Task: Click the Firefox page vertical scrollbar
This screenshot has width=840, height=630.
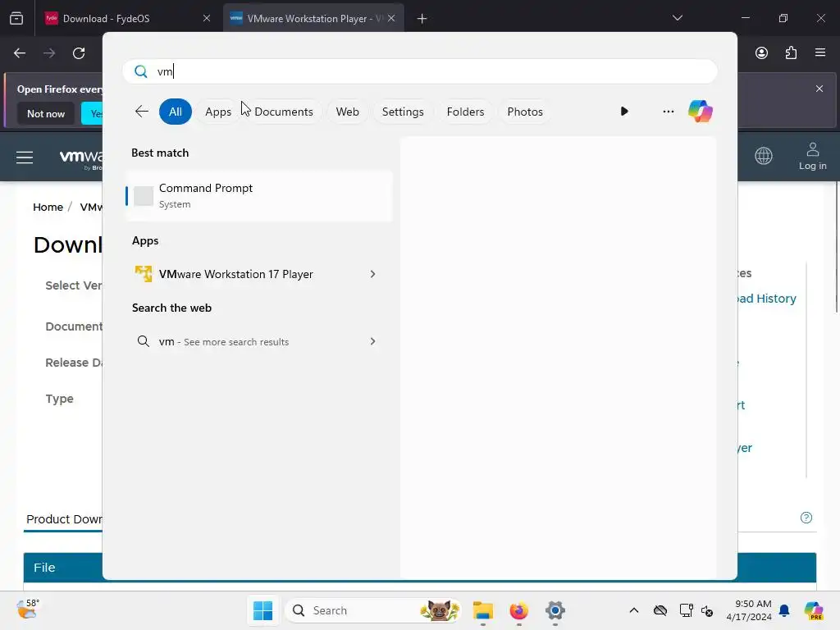Action: pos(836,246)
